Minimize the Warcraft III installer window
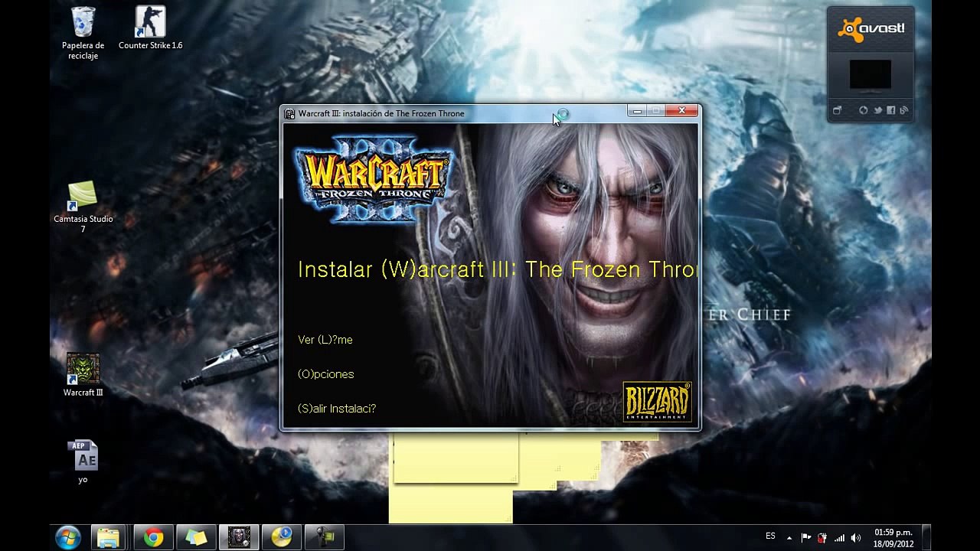 (x=636, y=111)
